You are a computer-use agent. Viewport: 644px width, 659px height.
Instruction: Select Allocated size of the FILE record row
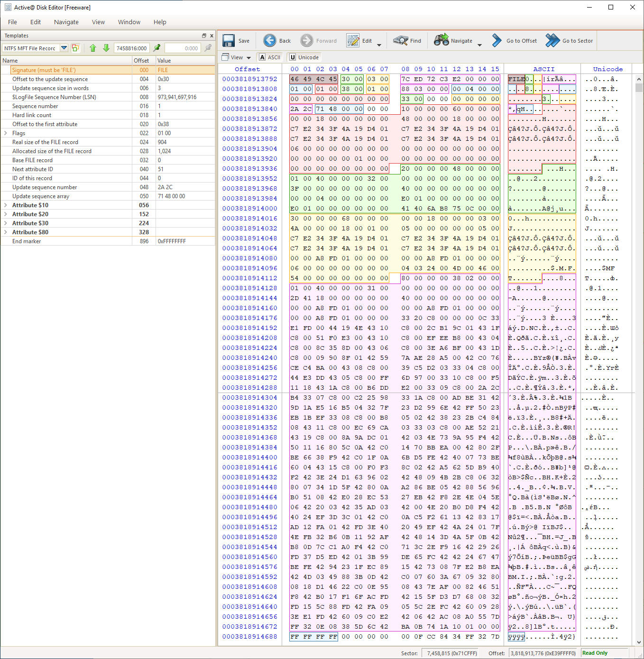(108, 151)
